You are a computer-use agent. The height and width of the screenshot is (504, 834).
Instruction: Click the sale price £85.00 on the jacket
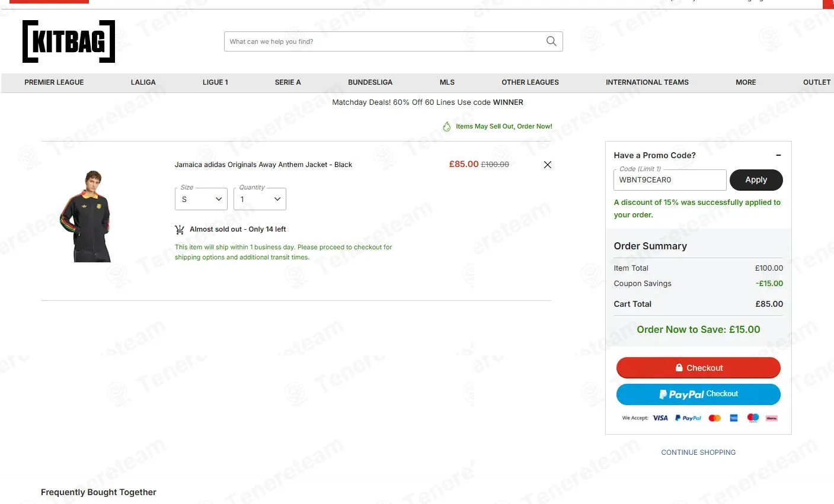tap(464, 164)
